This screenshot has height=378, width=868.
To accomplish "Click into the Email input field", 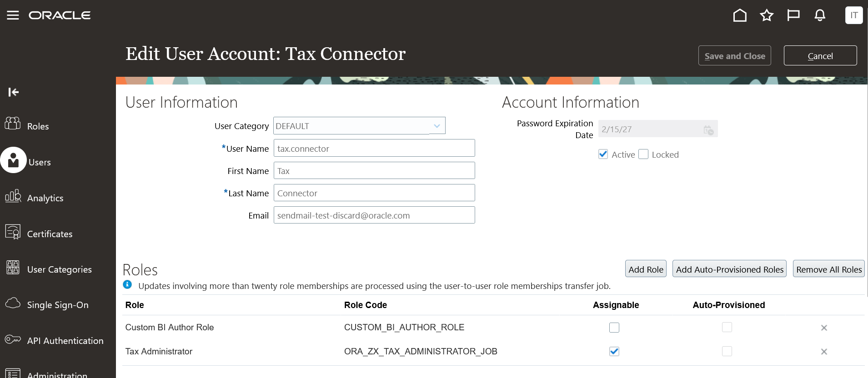I will [374, 215].
